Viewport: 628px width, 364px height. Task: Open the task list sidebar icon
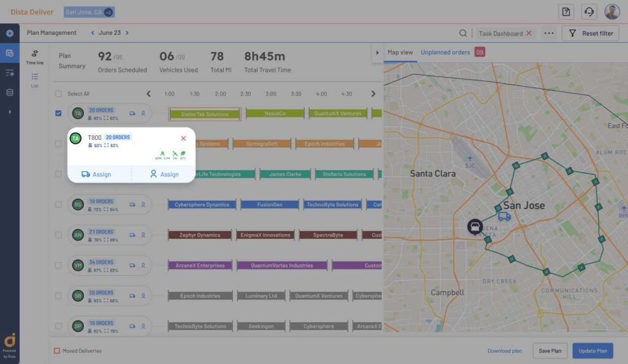pyautogui.click(x=10, y=73)
